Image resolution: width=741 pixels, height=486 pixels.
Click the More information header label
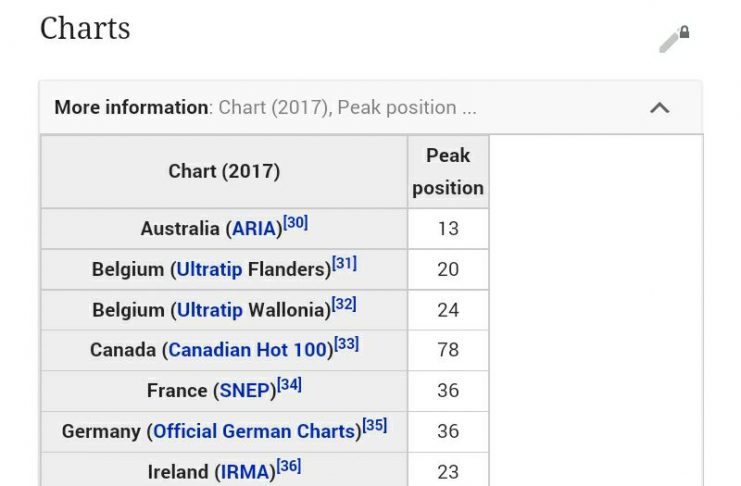click(130, 108)
